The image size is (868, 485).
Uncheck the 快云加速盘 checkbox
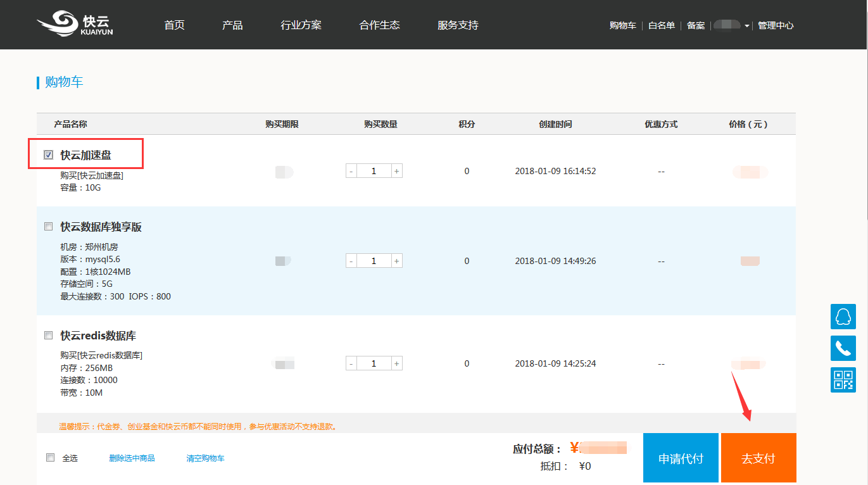click(49, 155)
